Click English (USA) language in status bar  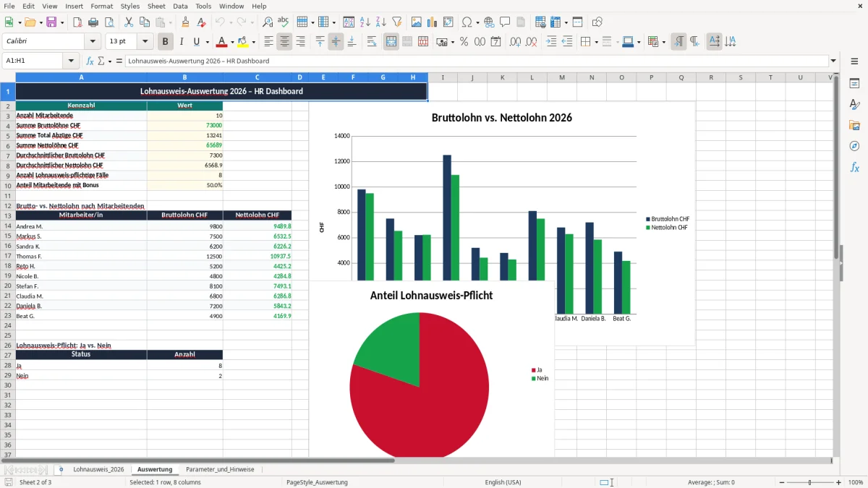pos(503,482)
